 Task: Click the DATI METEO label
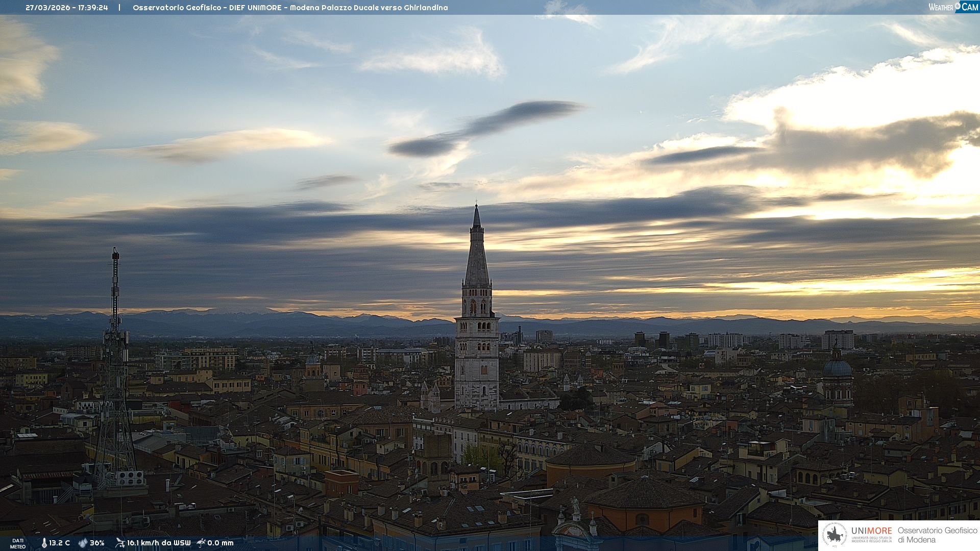pyautogui.click(x=18, y=543)
